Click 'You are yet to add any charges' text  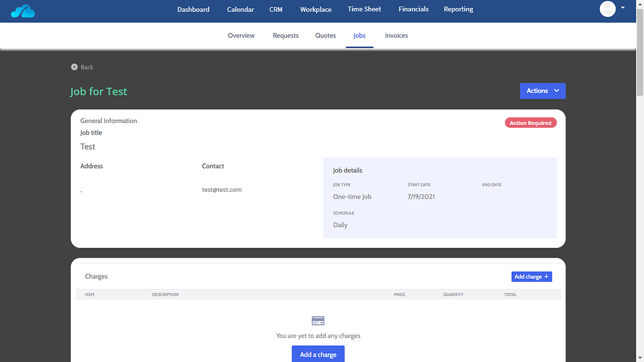pyautogui.click(x=318, y=335)
